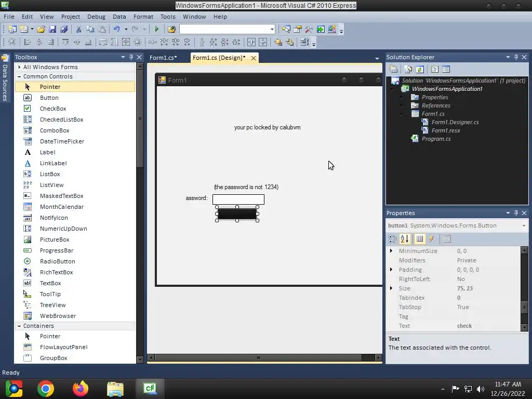Click the Bring to Front layout icon
The image size is (532, 399).
pos(278,42)
